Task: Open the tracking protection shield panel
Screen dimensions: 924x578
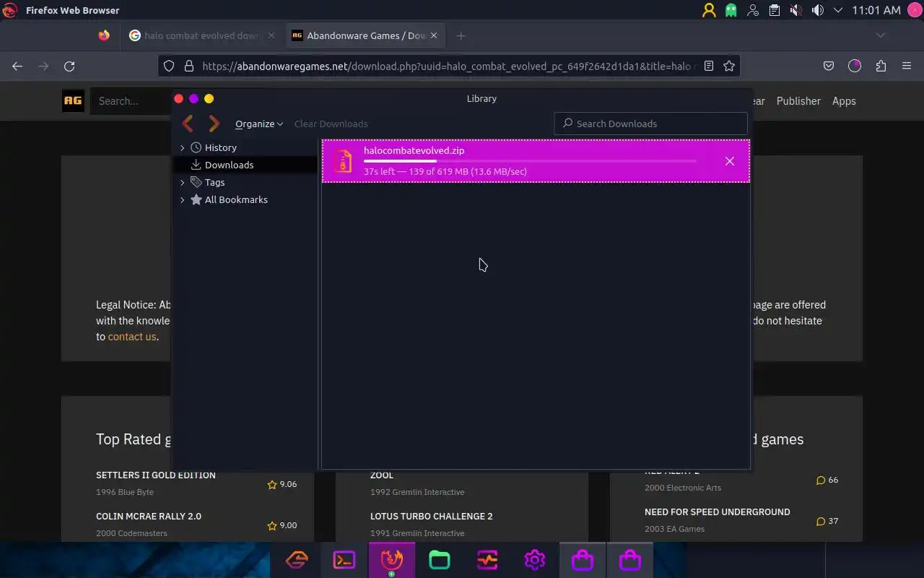Action: (169, 66)
